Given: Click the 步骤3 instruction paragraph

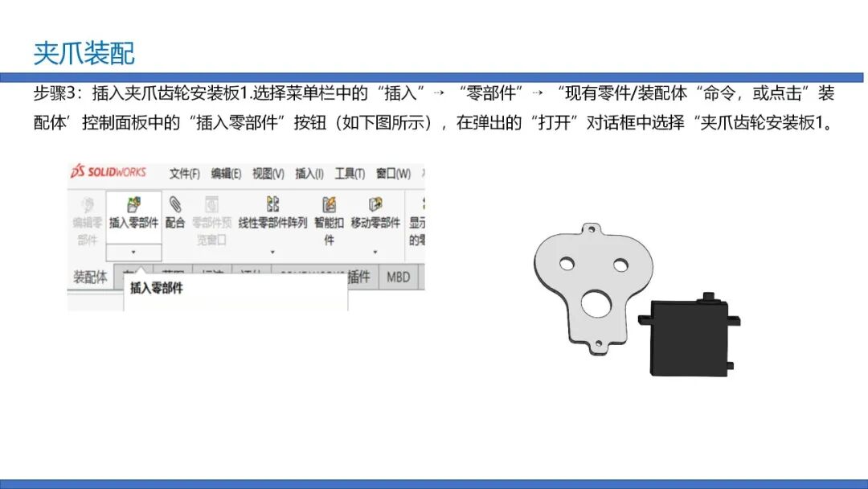Looking at the screenshot, I should pos(434,108).
